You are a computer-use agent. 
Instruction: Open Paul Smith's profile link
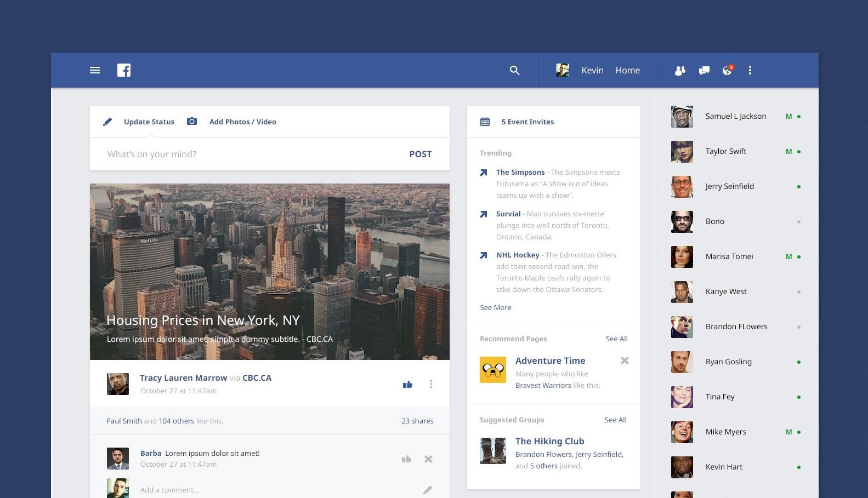pos(124,421)
